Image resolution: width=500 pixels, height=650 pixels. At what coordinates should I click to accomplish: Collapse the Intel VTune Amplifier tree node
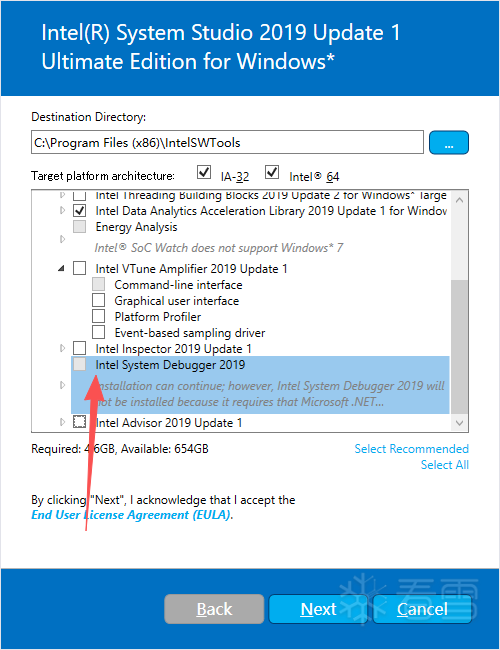(61, 269)
